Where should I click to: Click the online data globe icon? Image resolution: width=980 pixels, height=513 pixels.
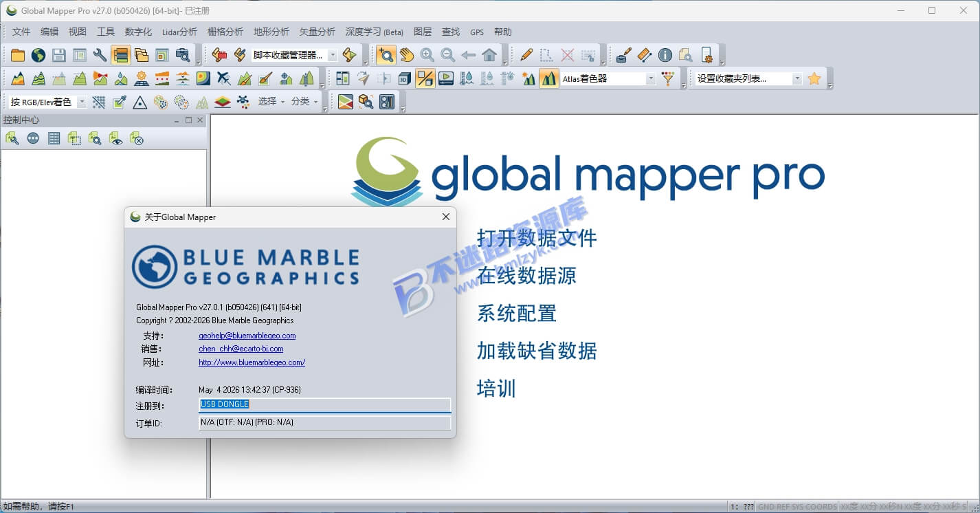tap(38, 55)
